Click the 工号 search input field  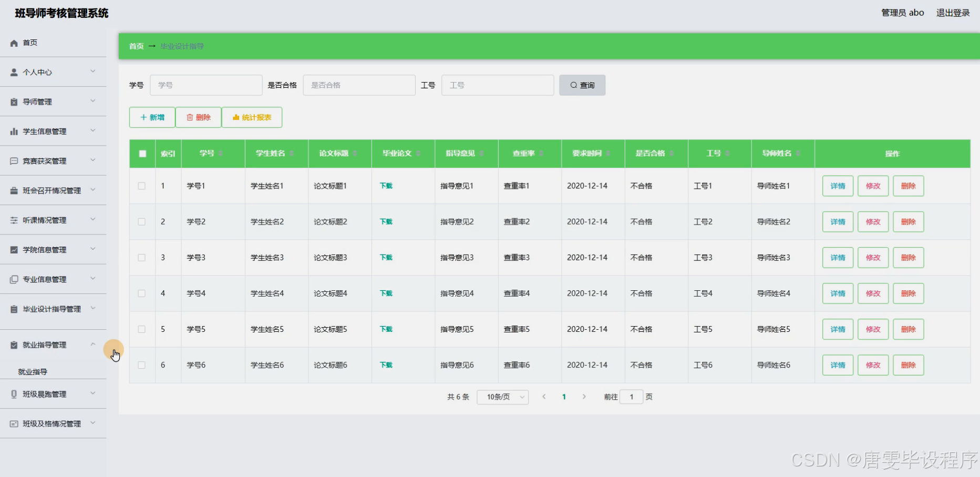[498, 85]
